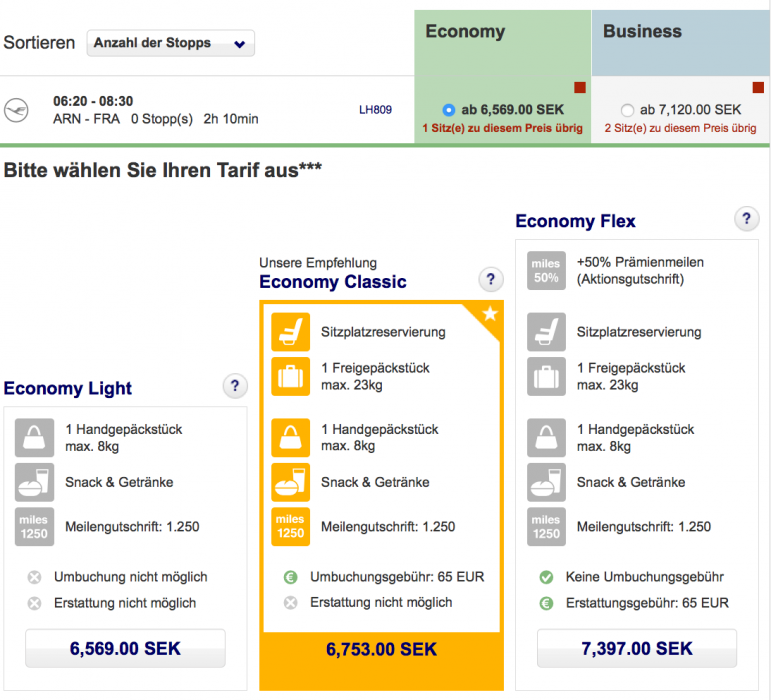Click the 50% miles icon in Economy Flex
This screenshot has height=700, width=771.
tap(546, 271)
